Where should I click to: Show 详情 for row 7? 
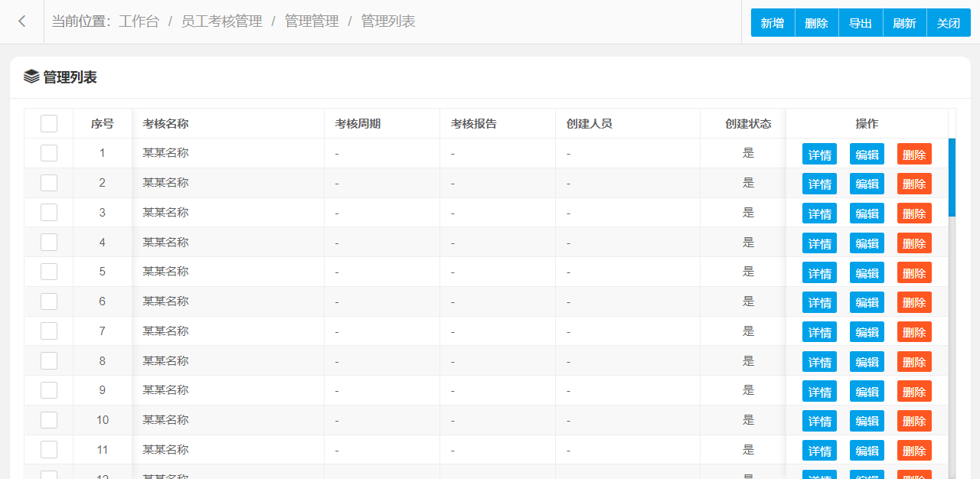click(819, 332)
